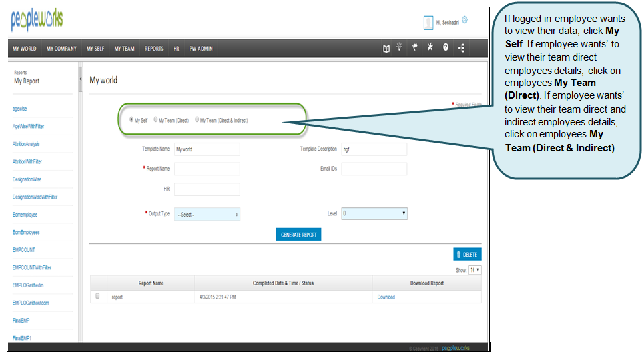This screenshot has height=354, width=644.
Task: Click into the Report Name field
Action: pyautogui.click(x=207, y=169)
